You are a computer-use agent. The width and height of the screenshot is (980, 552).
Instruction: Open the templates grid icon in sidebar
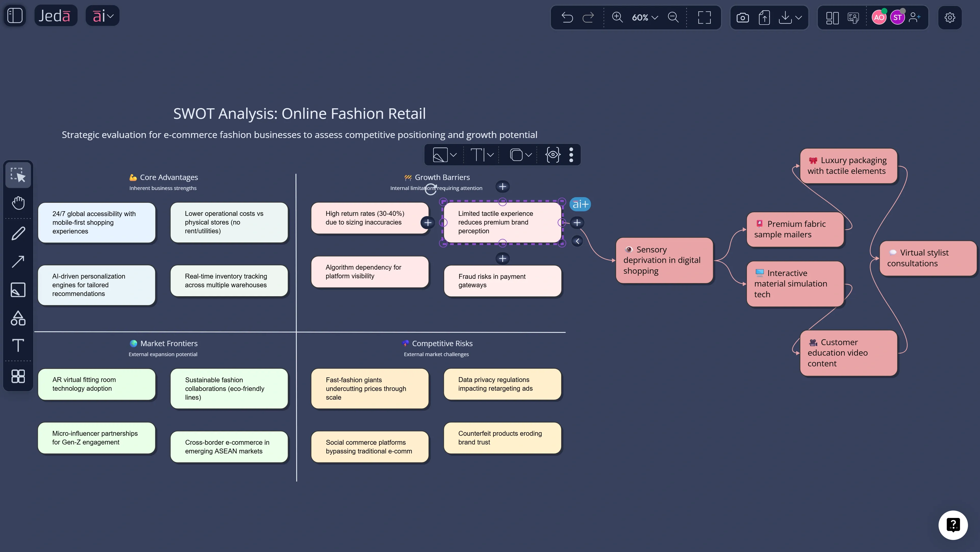pos(18,376)
